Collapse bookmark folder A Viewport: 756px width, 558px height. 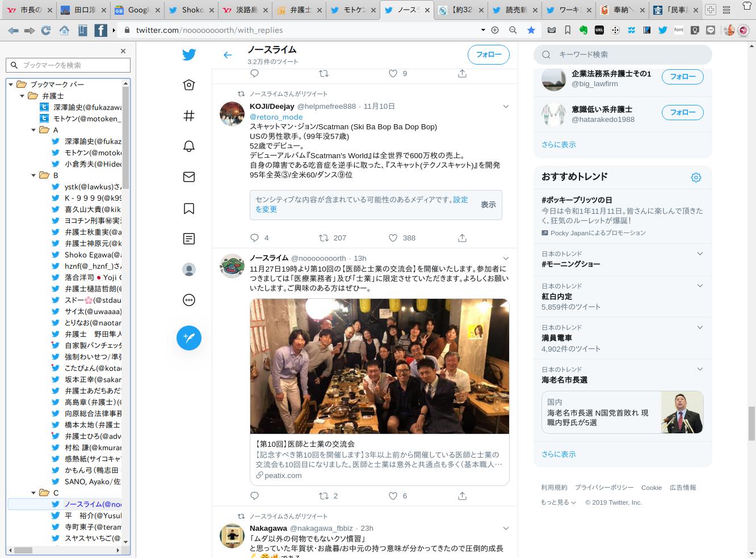34,130
